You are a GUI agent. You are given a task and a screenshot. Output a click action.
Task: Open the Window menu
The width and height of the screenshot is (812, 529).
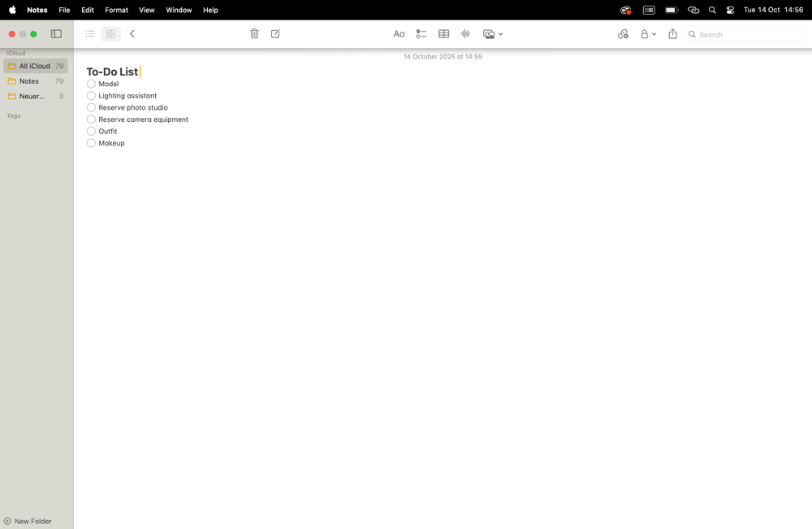point(179,10)
